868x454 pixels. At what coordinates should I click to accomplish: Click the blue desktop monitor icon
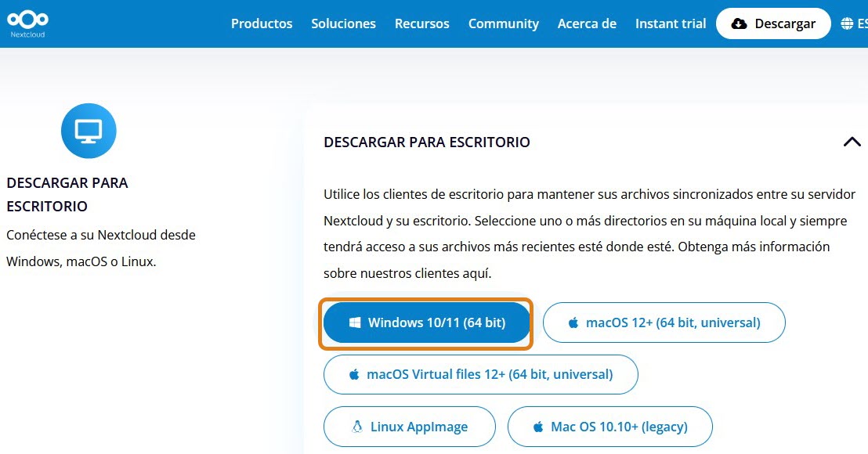[89, 131]
